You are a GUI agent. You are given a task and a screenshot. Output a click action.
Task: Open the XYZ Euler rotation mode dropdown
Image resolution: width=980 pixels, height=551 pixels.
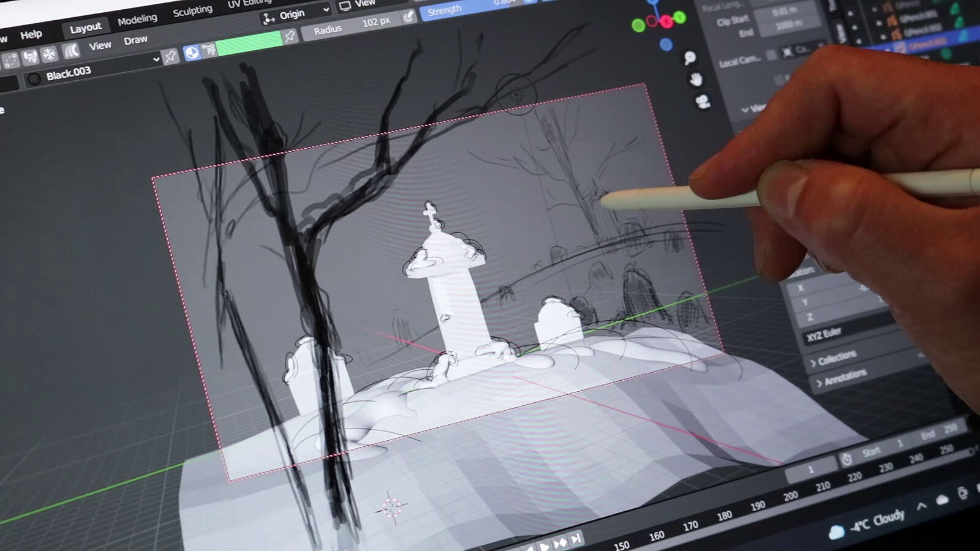pyautogui.click(x=848, y=329)
